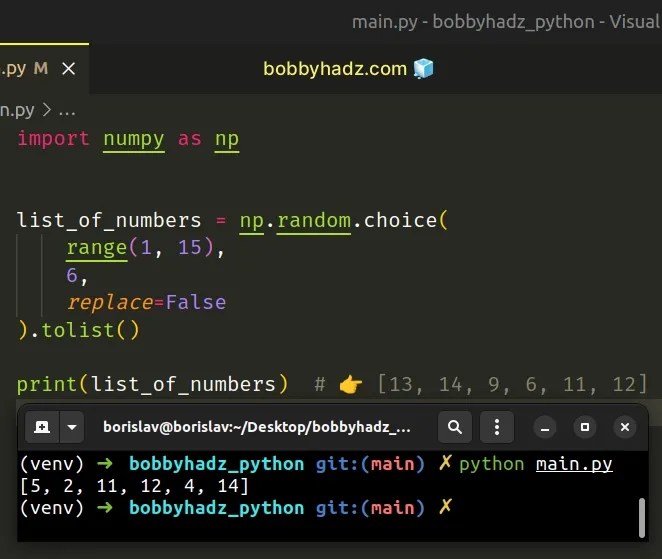Click the python command in the terminal
Viewport: 662px width, 559px height.
[x=491, y=465]
